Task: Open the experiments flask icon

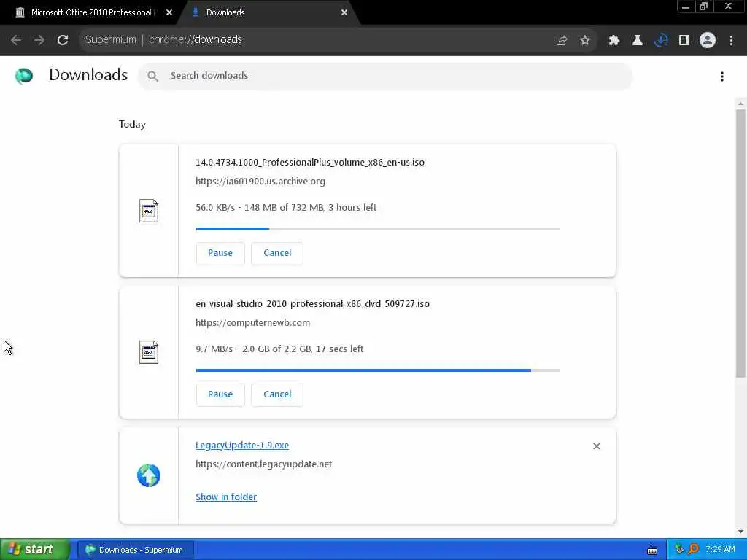Action: click(x=638, y=41)
